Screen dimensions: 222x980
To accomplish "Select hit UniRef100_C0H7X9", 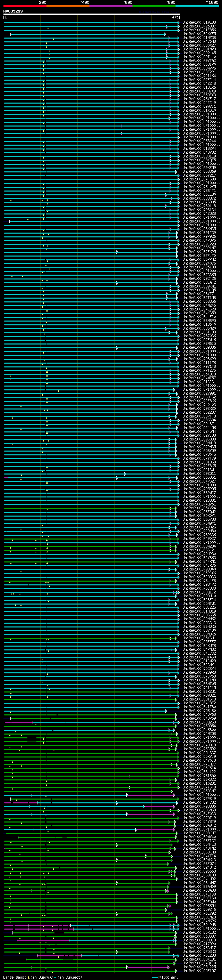I will pos(199,91).
